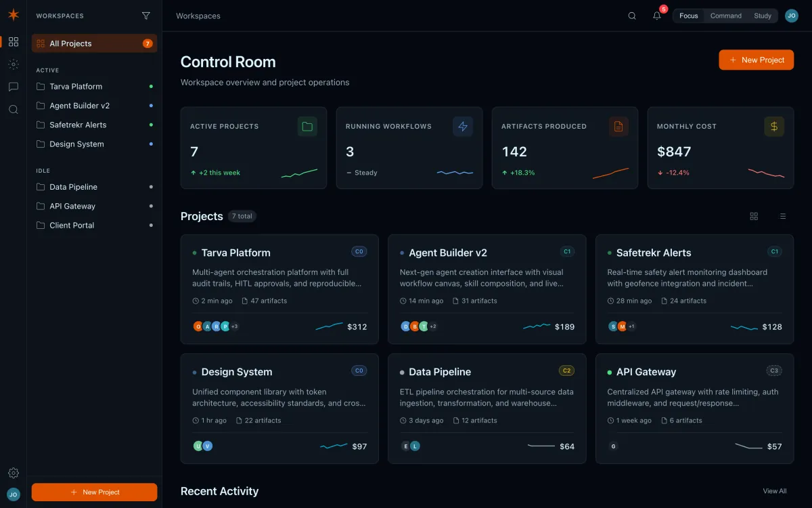Click the workspaces filter funnel icon
Image resolution: width=812 pixels, height=508 pixels.
pyautogui.click(x=146, y=16)
